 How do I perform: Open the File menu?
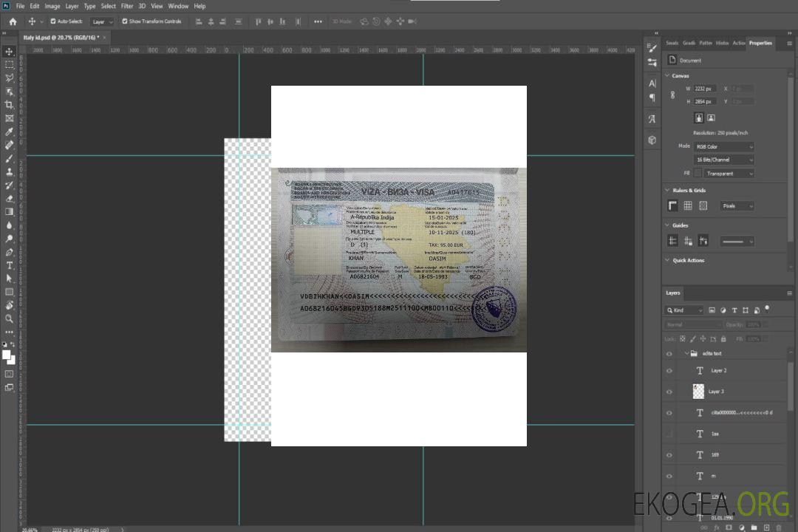tap(20, 6)
